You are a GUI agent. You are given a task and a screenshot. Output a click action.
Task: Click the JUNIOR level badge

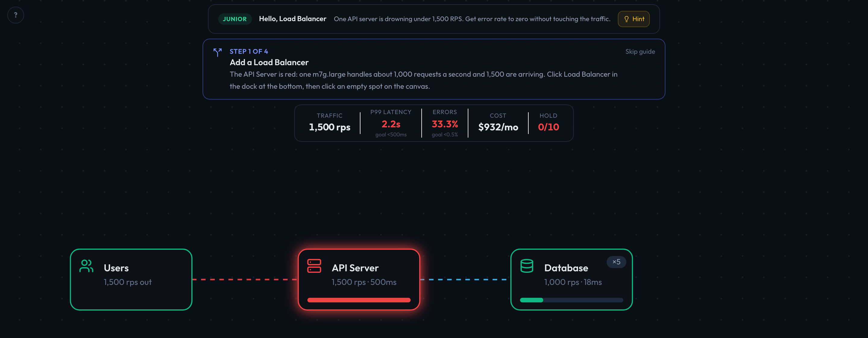point(234,19)
